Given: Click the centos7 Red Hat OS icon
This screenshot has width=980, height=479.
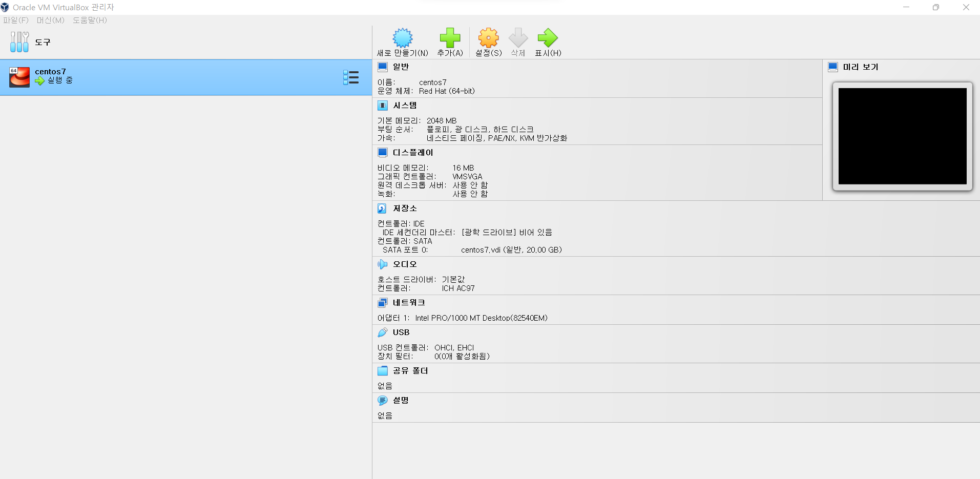Looking at the screenshot, I should click(19, 77).
